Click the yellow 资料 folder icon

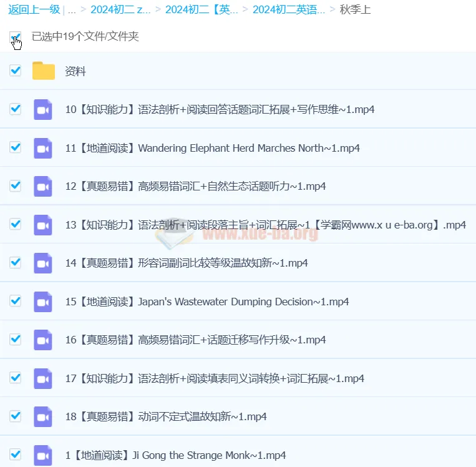tap(44, 71)
